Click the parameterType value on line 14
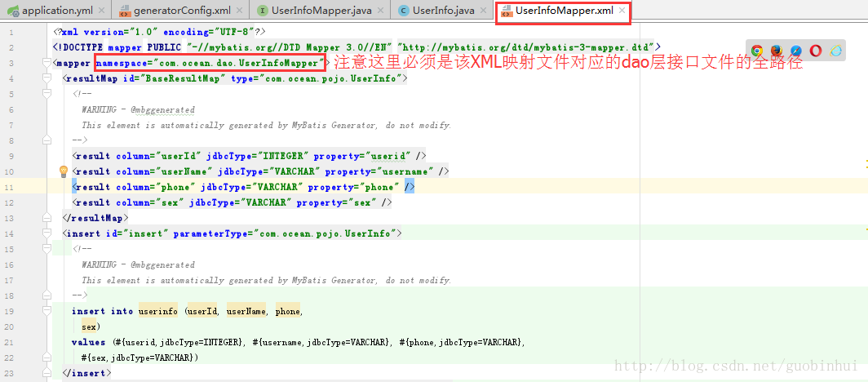Image resolution: width=868 pixels, height=382 pixels. pyautogui.click(x=325, y=233)
